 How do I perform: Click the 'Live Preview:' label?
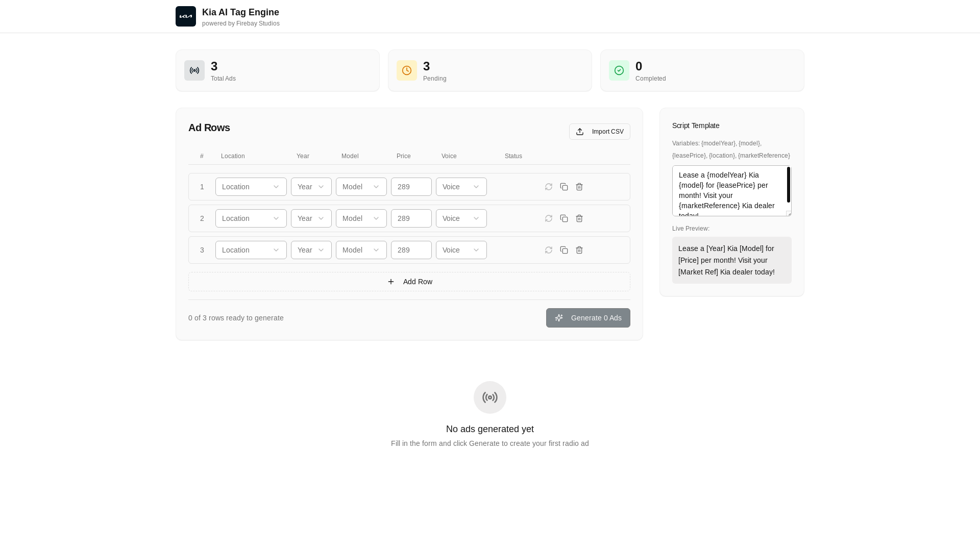point(691,229)
